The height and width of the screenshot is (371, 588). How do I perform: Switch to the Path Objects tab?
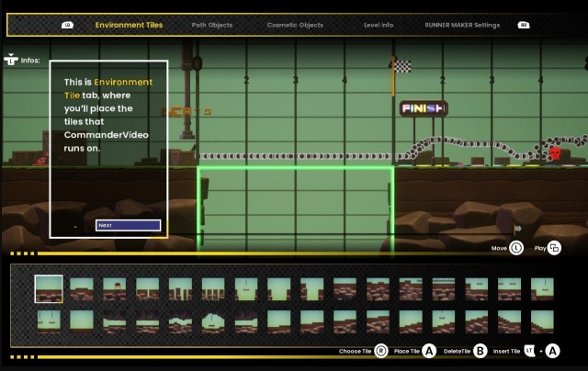pos(212,25)
